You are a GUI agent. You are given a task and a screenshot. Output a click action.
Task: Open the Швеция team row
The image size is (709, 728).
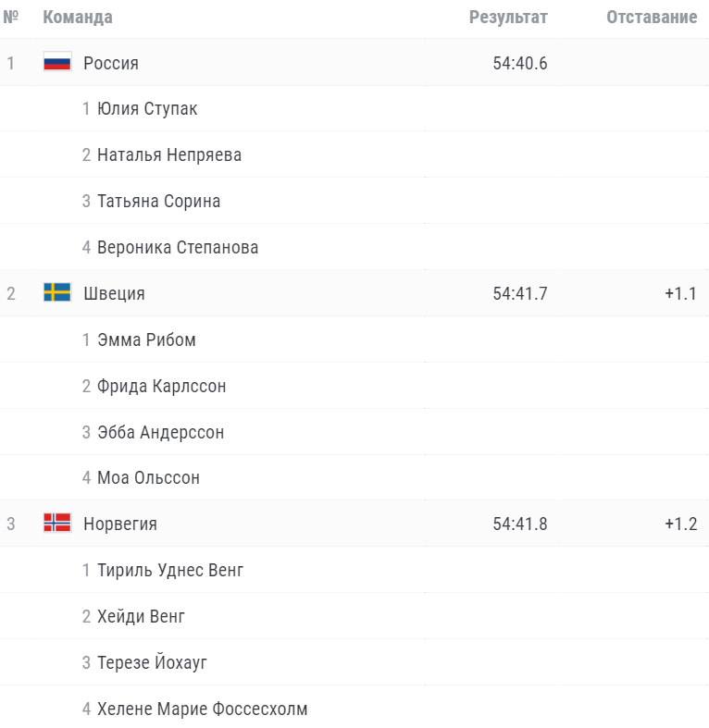tap(354, 293)
